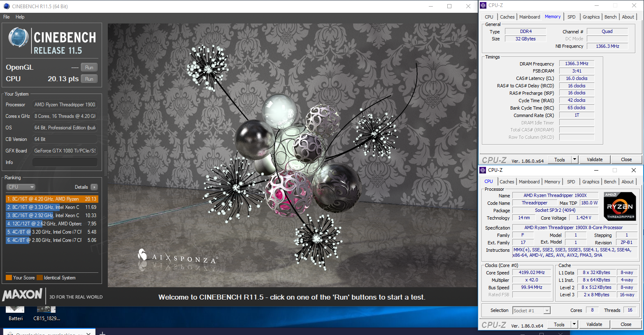Expand Tools dropdown arrow in upper CPU-Z window
The image size is (644, 335).
pos(575,159)
